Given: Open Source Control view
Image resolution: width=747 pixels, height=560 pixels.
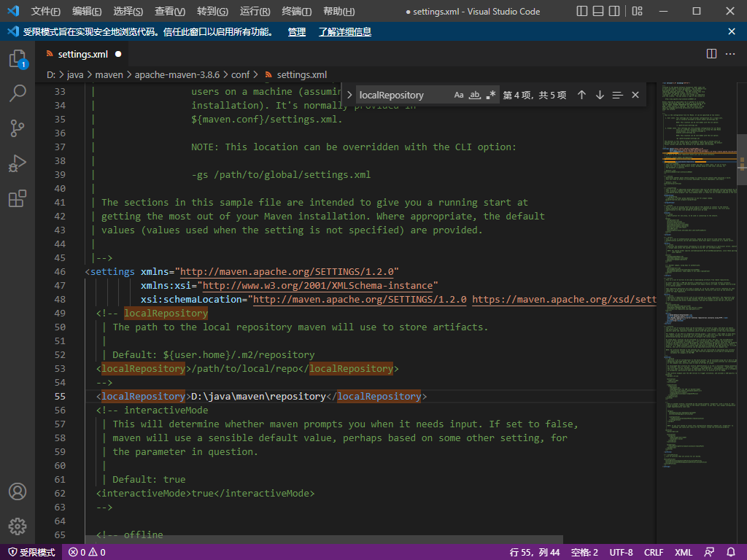Looking at the screenshot, I should [18, 128].
